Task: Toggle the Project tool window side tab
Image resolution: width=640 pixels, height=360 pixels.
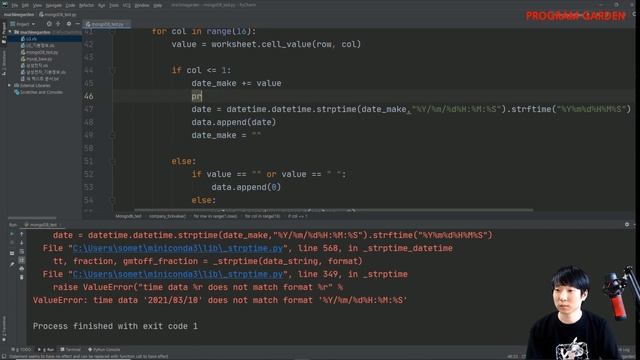Action: pos(4,32)
